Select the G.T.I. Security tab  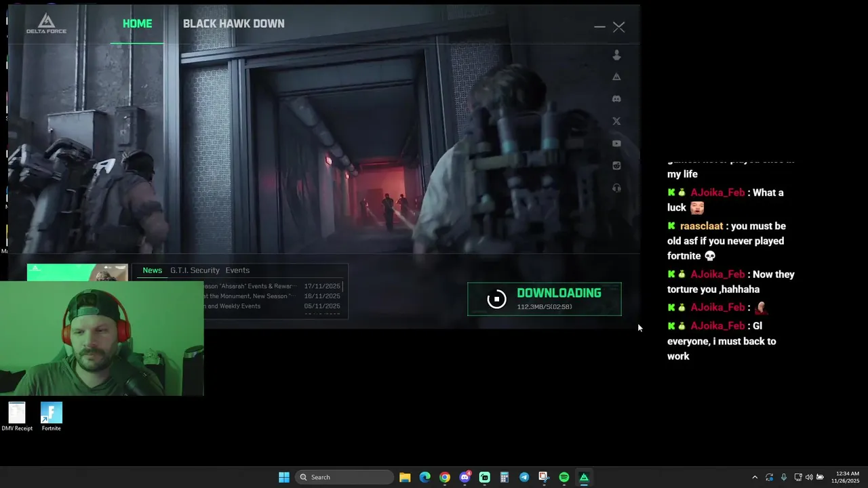[195, 270]
